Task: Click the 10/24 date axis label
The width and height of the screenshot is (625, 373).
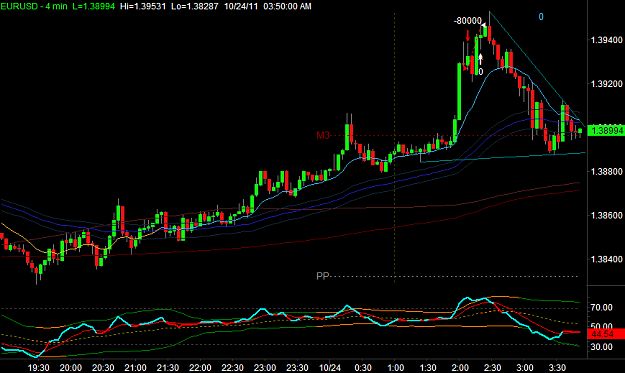Action: [x=330, y=367]
